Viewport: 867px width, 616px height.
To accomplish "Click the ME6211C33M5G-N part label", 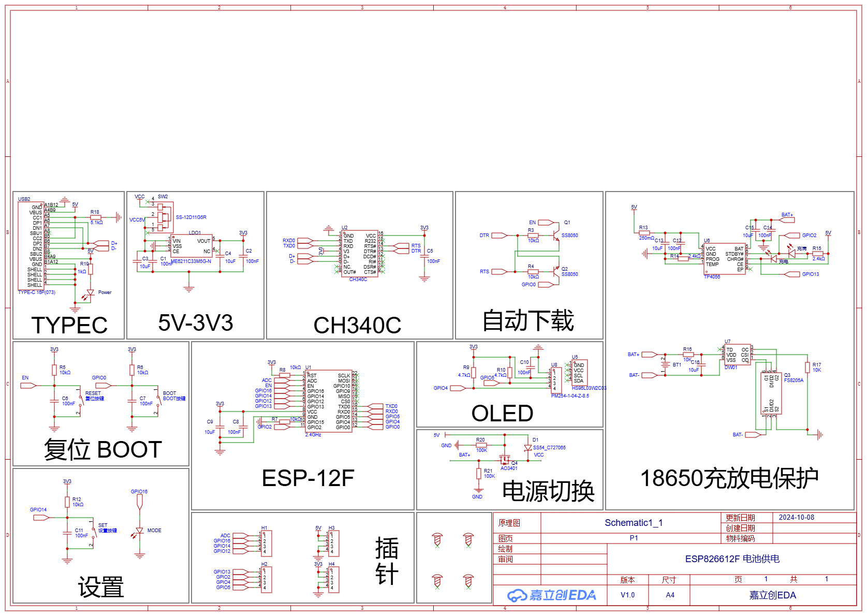I will tap(191, 261).
